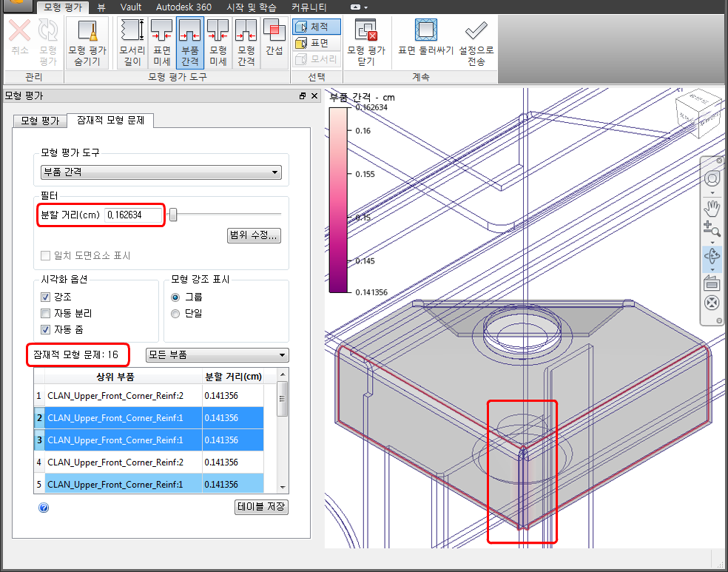Open the Vault ribbon tab

(x=131, y=7)
